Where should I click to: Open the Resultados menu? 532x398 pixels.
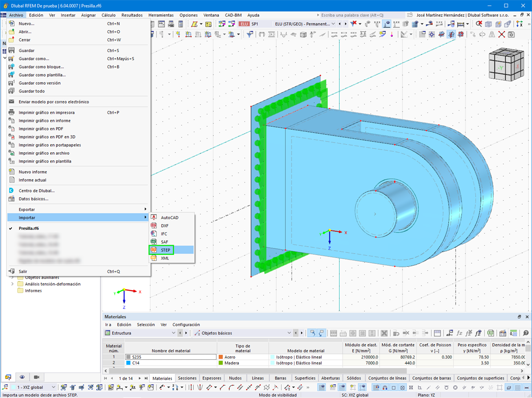[x=132, y=15]
